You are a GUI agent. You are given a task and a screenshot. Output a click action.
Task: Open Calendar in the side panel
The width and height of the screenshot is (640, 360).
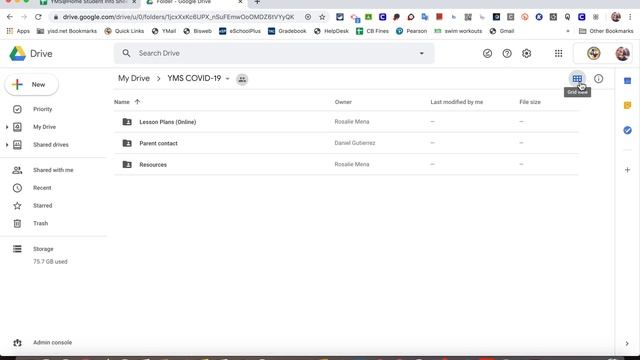point(628,81)
